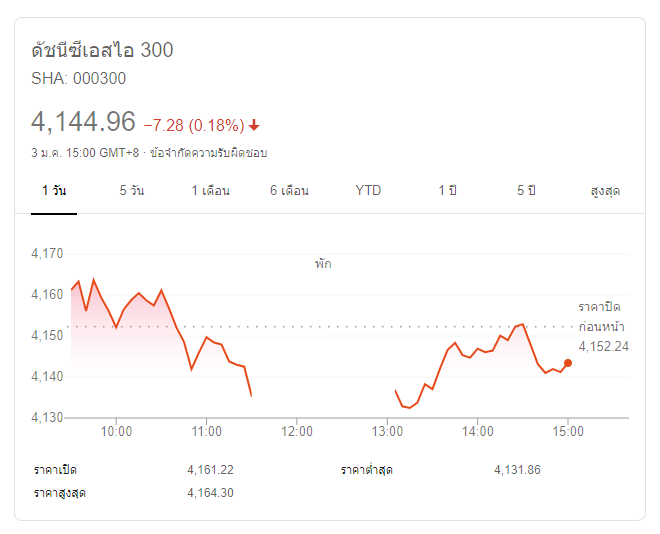Screen dimensions: 660x534
Task: Open the ข้อจำกัดความรับผิดชอบ disclaimer link
Action: (x=208, y=153)
